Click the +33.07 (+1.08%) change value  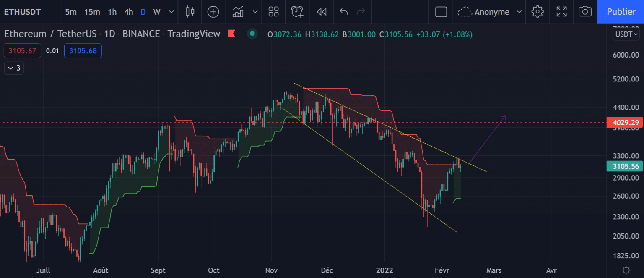pos(444,34)
